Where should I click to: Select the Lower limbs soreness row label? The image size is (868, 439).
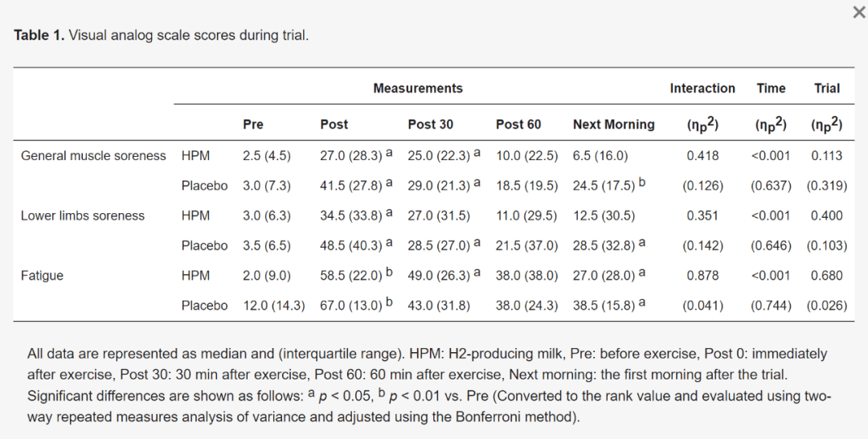(83, 215)
